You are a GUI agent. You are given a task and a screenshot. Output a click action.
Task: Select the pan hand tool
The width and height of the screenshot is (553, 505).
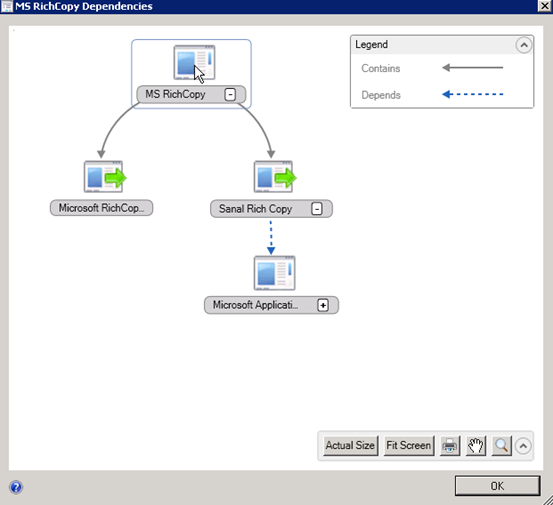[x=475, y=446]
